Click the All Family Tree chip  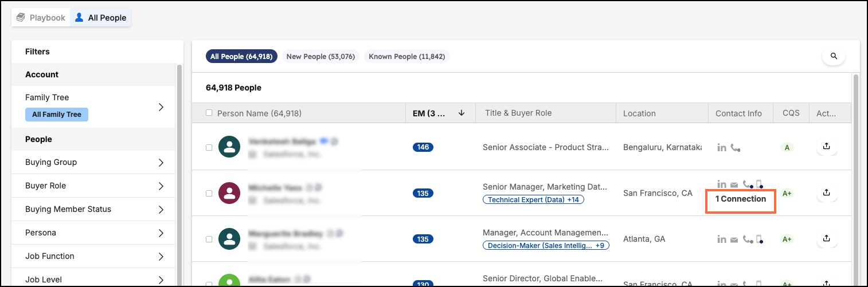point(57,115)
